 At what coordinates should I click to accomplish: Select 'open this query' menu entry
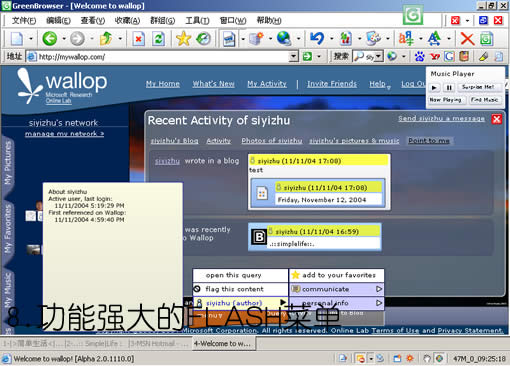[241, 275]
